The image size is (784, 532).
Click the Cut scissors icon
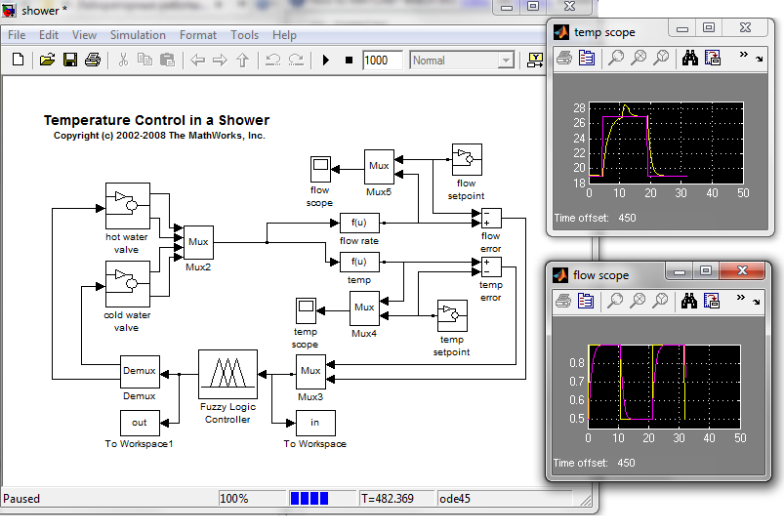point(123,60)
